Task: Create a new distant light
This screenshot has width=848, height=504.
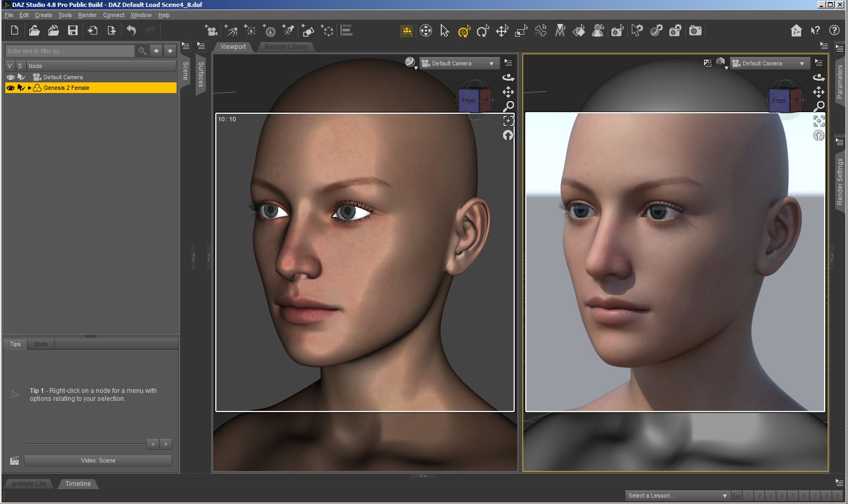Action: 231,31
